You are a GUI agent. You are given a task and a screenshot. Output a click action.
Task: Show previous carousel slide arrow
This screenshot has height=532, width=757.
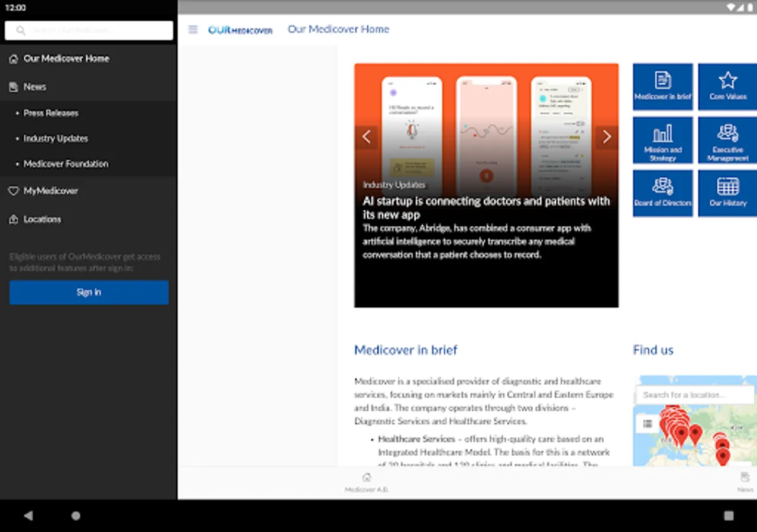click(x=366, y=137)
